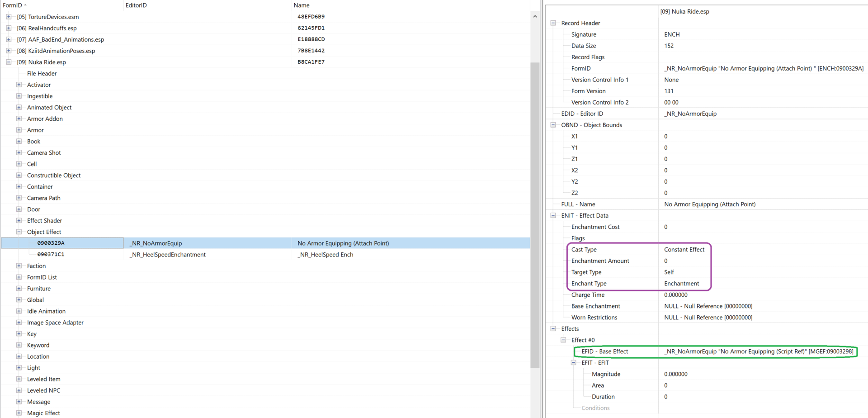Click the _NR_HeelSpeedEnchantment editor ID
868x418 pixels.
pyautogui.click(x=167, y=254)
